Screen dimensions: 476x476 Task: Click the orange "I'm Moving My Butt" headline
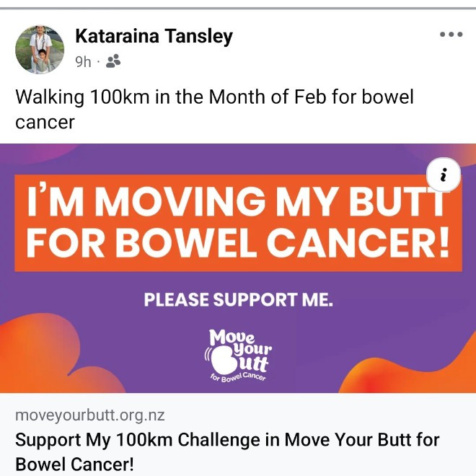(238, 202)
